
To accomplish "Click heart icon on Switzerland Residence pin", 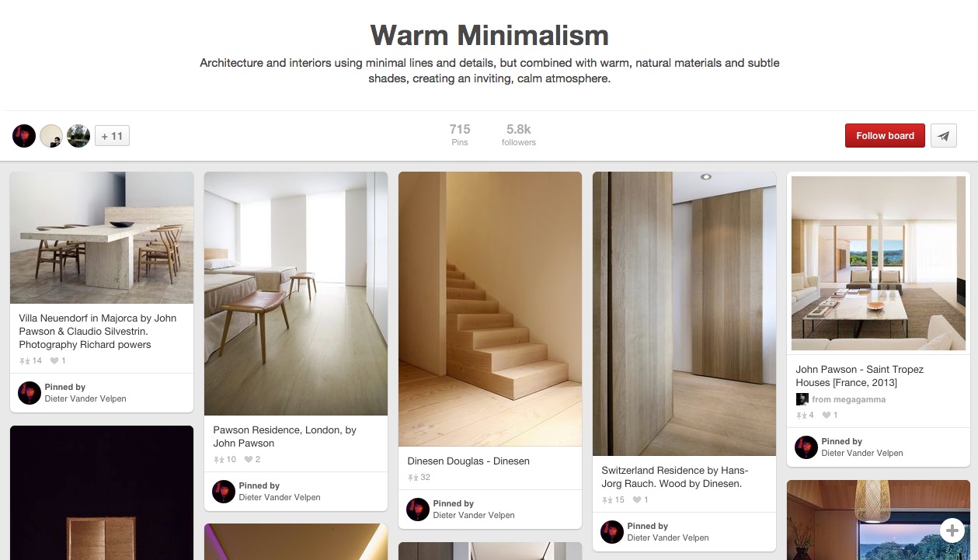I will tap(637, 499).
